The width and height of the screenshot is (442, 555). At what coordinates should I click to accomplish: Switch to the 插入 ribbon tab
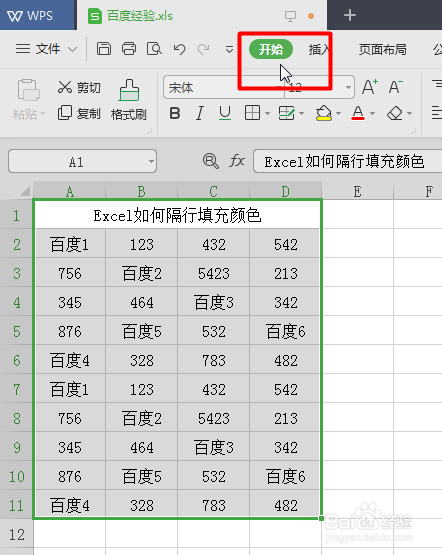point(320,50)
